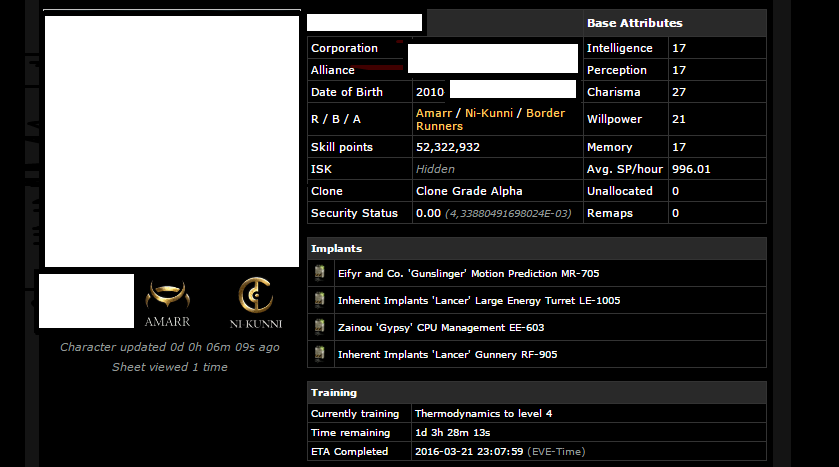
Task: Click the Security Status value 0.00
Action: (x=428, y=213)
